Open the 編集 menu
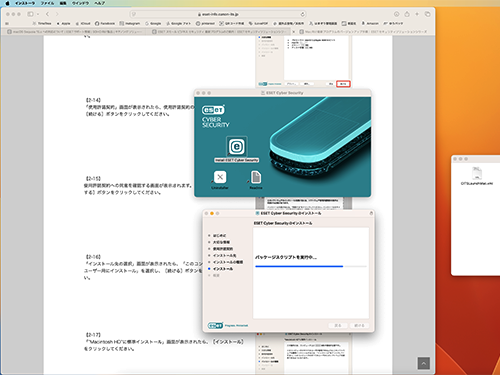The width and height of the screenshot is (500, 375). tap(63, 3)
